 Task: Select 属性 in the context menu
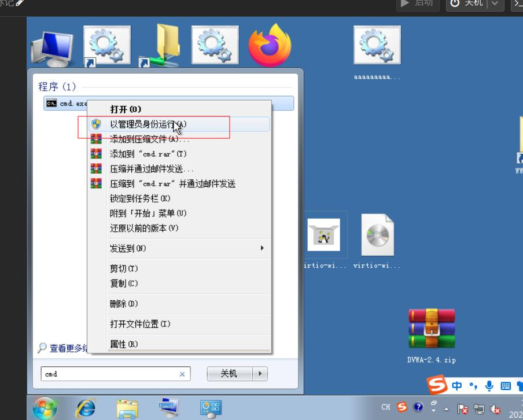pos(124,344)
